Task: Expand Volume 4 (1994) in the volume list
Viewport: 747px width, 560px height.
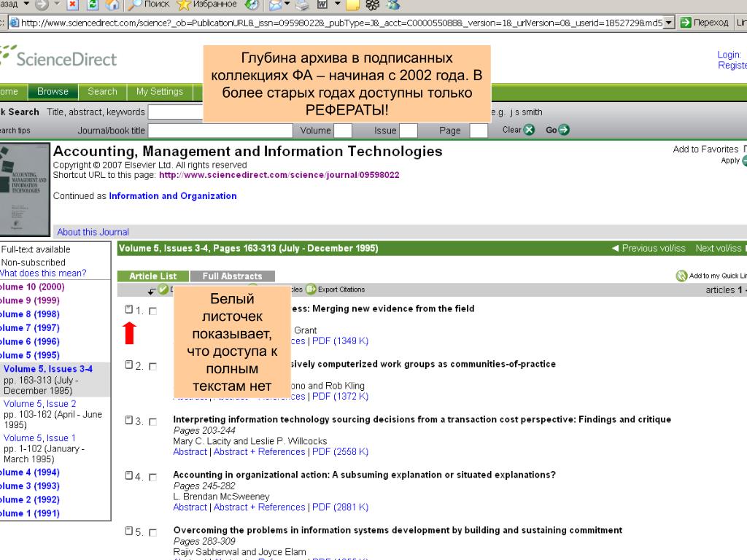Action: tap(29, 472)
